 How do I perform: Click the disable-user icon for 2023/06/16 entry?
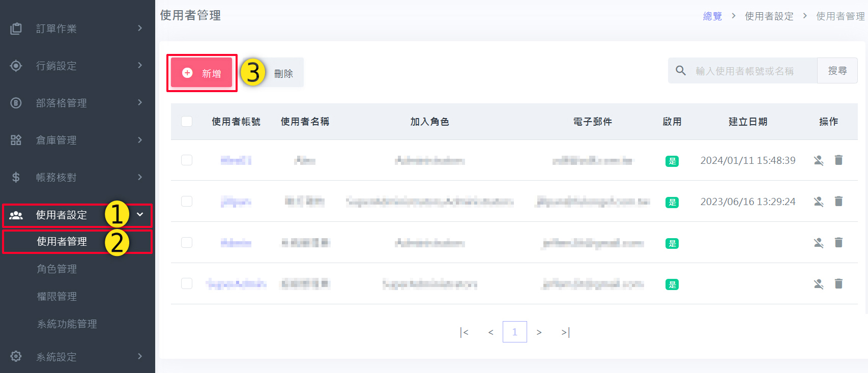click(818, 202)
